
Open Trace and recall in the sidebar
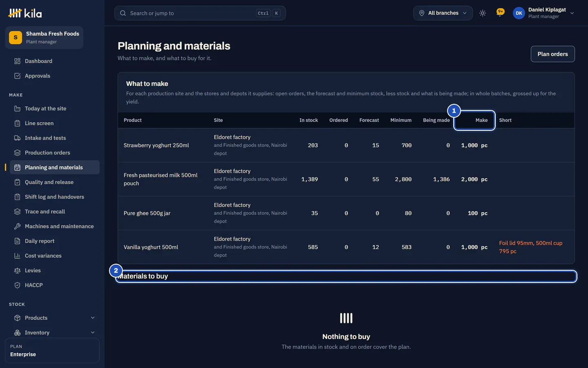pyautogui.click(x=55, y=212)
